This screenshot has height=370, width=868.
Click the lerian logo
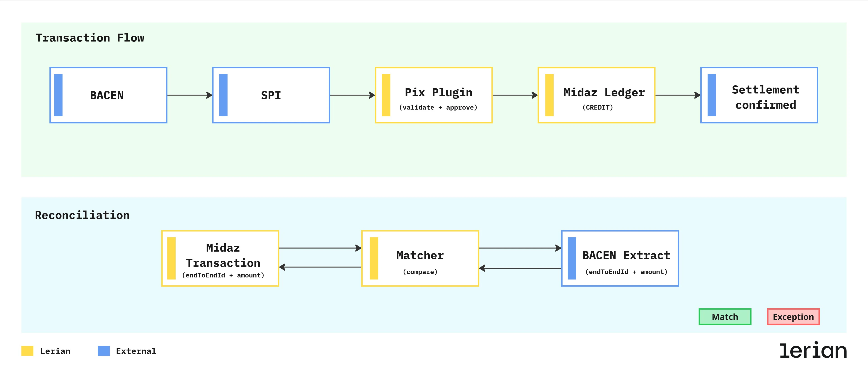(x=813, y=350)
